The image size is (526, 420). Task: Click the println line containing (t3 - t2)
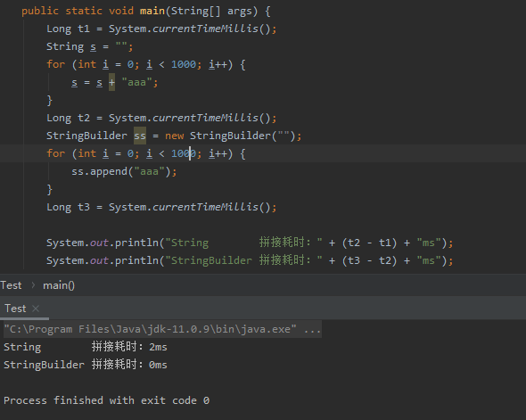click(250, 260)
